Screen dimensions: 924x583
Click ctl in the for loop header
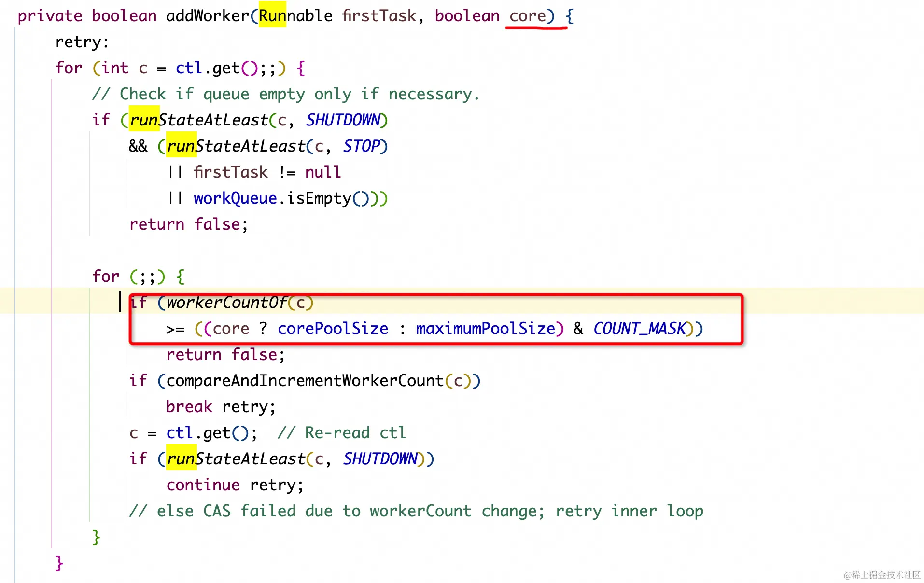[x=189, y=68]
